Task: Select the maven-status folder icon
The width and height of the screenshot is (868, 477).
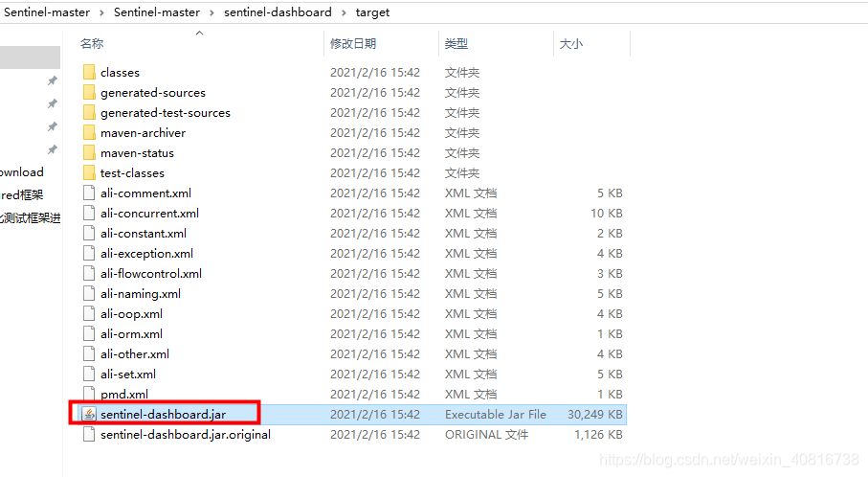Action: (x=89, y=153)
